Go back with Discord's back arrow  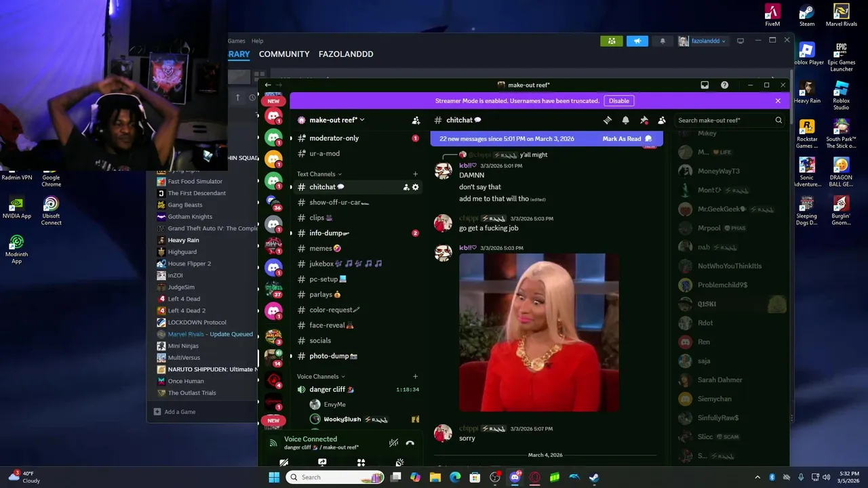[268, 85]
